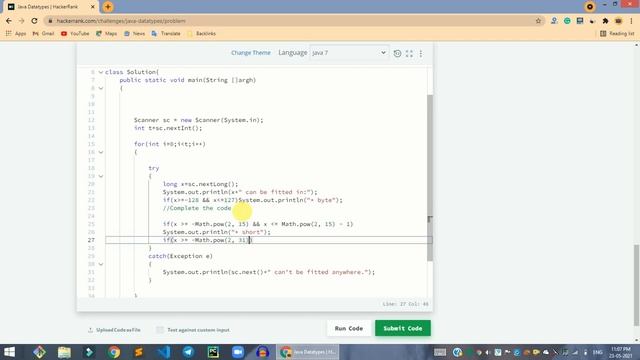Open Sublime Text from the taskbar
640x360 pixels.
139,352
